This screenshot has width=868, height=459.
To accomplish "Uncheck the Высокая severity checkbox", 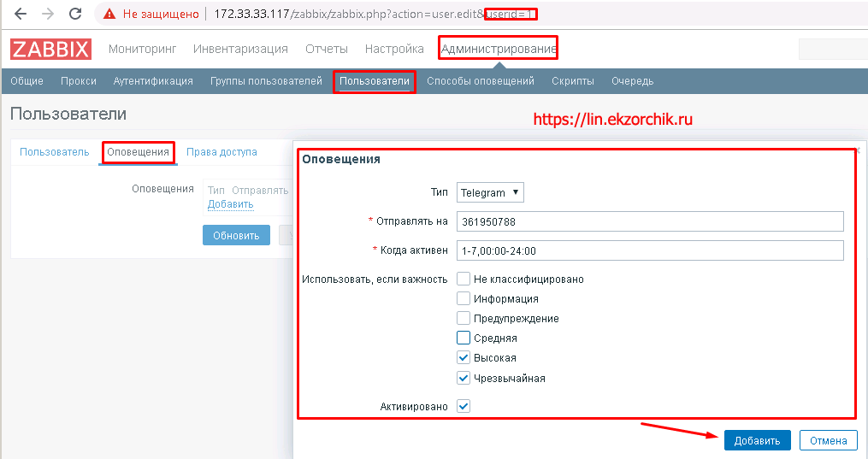I will pyautogui.click(x=464, y=358).
